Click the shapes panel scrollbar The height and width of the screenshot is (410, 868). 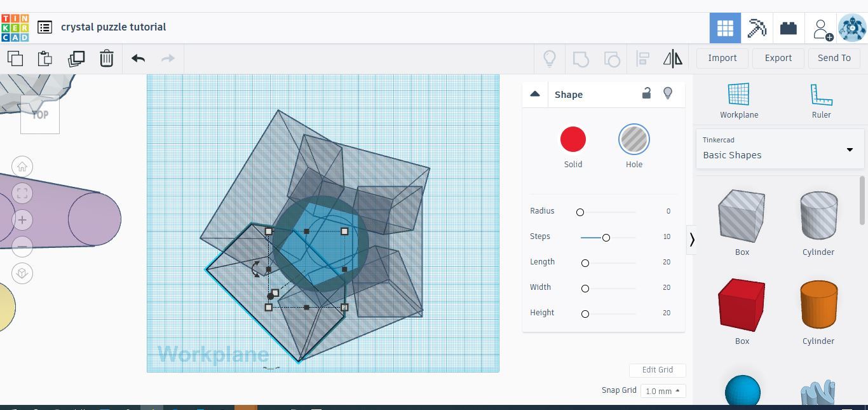pos(862,200)
